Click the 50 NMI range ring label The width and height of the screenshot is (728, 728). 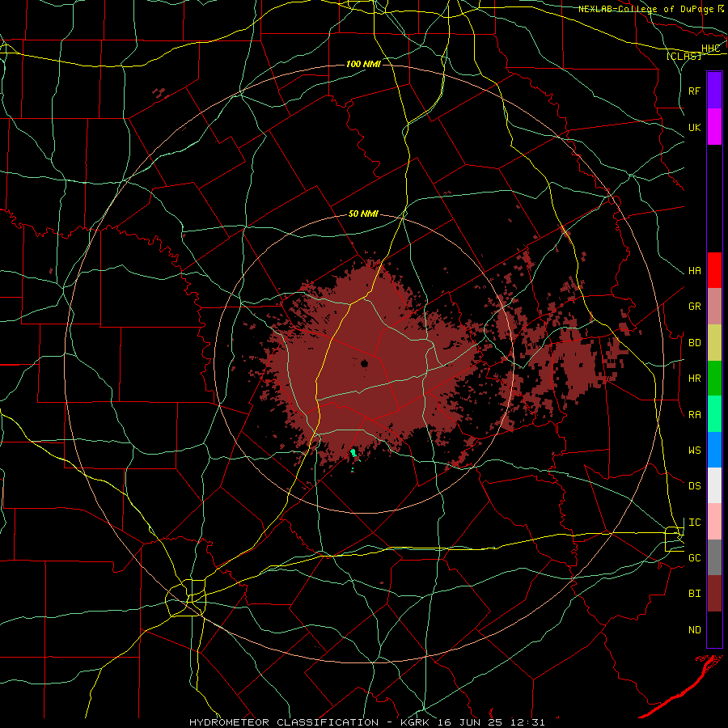click(x=363, y=214)
